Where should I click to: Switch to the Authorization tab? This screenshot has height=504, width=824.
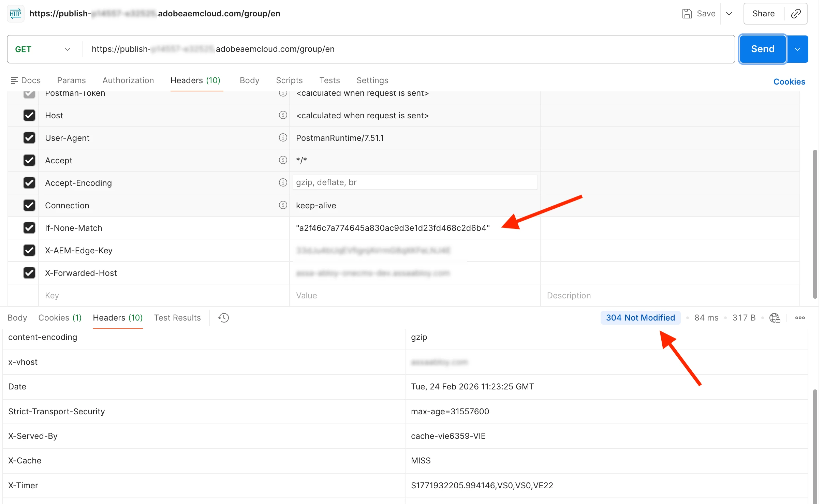click(128, 80)
